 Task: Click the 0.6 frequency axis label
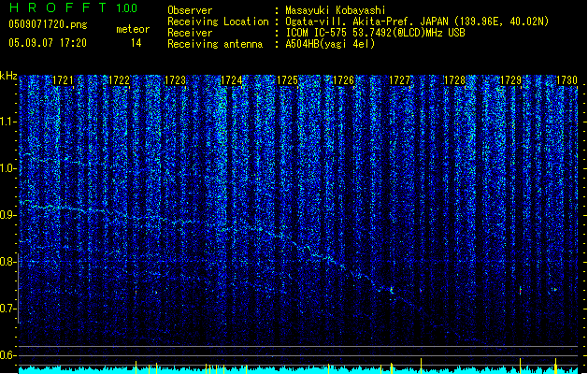(7, 355)
